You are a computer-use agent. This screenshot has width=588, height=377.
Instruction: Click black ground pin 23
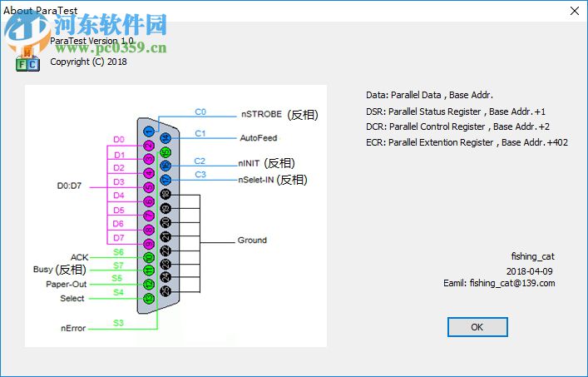point(166,264)
